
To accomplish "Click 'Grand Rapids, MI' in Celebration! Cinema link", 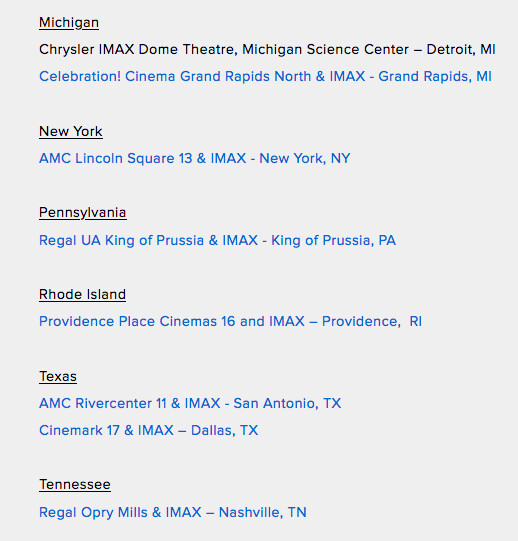I will (435, 76).
